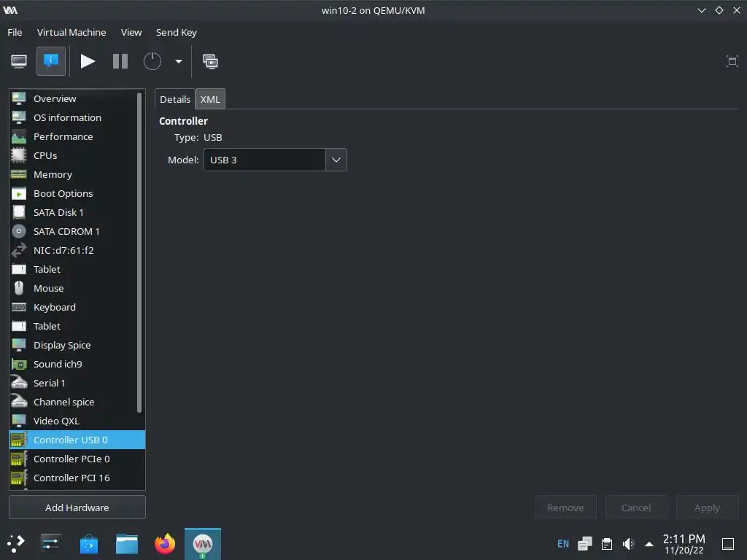
Task: Open clipboard tray icon
Action: tap(607, 544)
